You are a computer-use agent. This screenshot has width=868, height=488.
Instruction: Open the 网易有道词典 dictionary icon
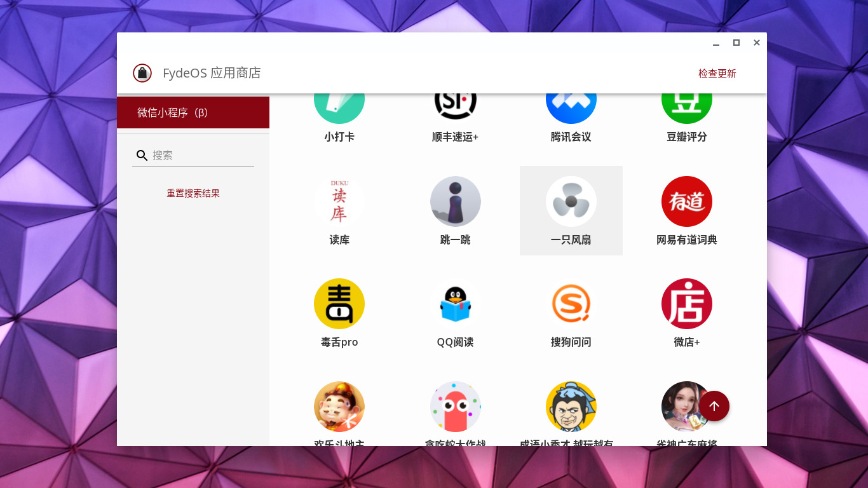pyautogui.click(x=686, y=201)
